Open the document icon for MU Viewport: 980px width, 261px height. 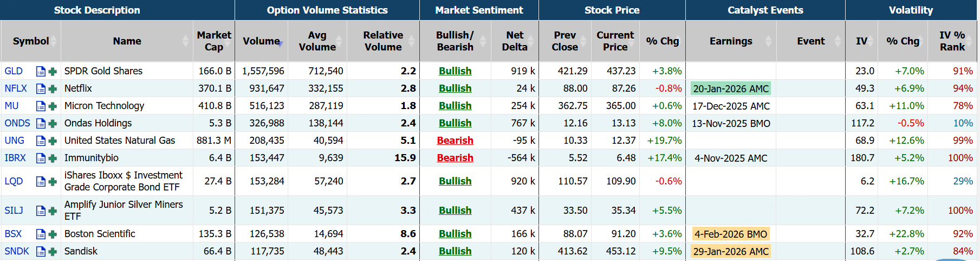(41, 106)
